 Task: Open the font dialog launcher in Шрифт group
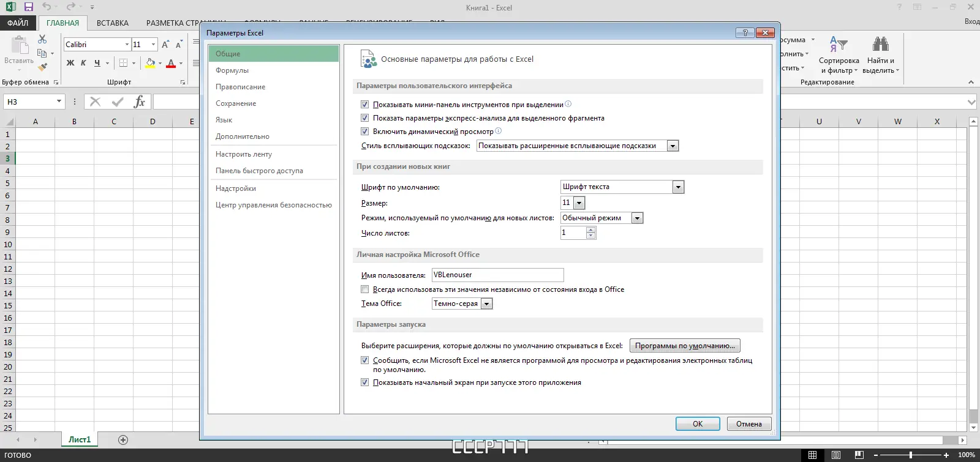[183, 82]
